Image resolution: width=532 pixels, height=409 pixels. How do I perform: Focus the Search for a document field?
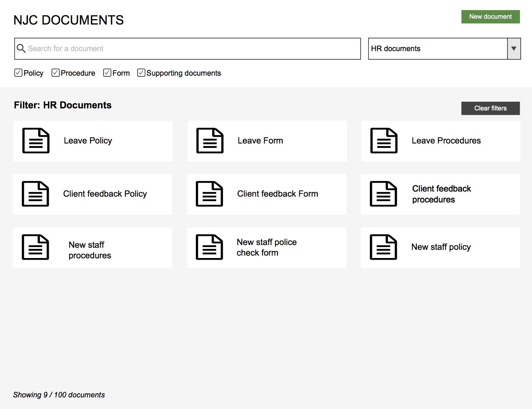(187, 49)
